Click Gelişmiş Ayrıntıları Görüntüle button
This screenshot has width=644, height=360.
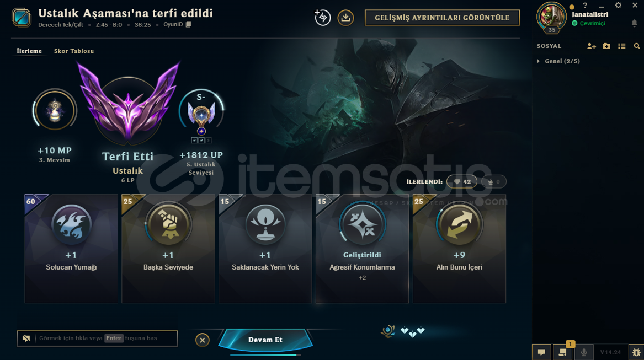coord(442,18)
